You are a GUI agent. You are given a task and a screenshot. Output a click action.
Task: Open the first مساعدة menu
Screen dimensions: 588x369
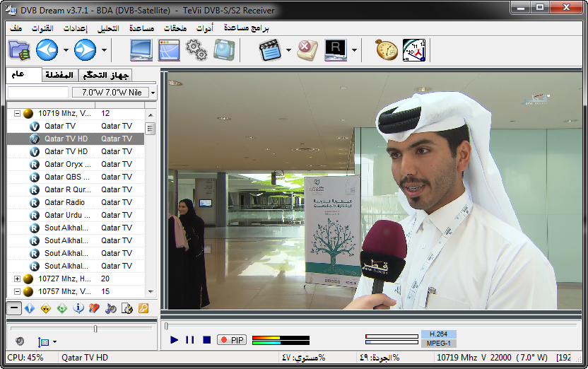[142, 28]
